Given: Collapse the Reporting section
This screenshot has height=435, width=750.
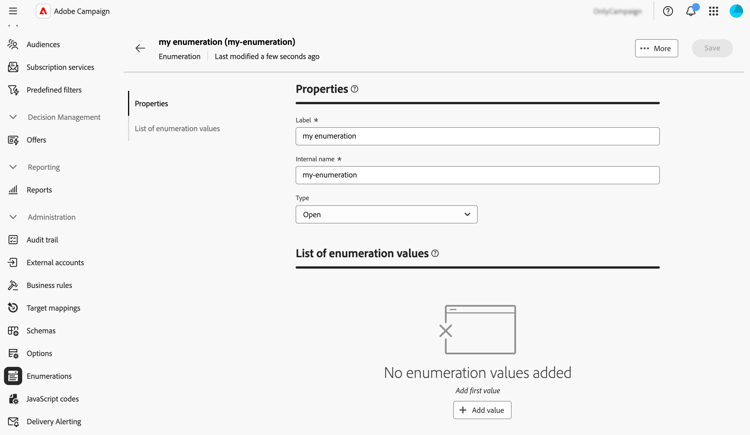Looking at the screenshot, I should [x=13, y=167].
